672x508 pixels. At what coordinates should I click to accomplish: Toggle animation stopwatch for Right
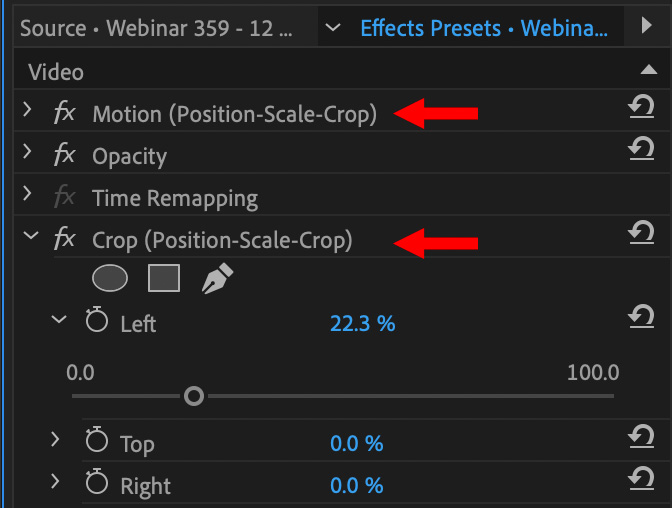(x=96, y=484)
